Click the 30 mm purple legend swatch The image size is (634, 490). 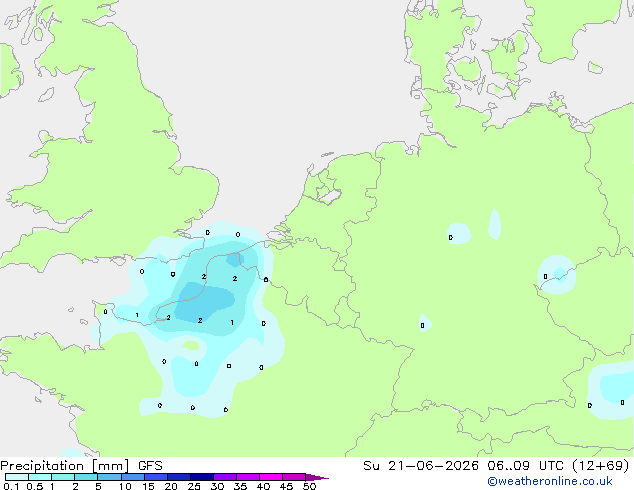click(225, 477)
